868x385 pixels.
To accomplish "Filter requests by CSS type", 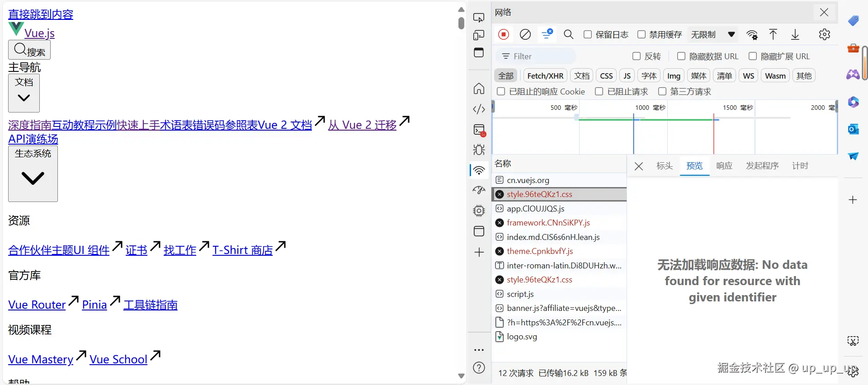I will [x=606, y=75].
